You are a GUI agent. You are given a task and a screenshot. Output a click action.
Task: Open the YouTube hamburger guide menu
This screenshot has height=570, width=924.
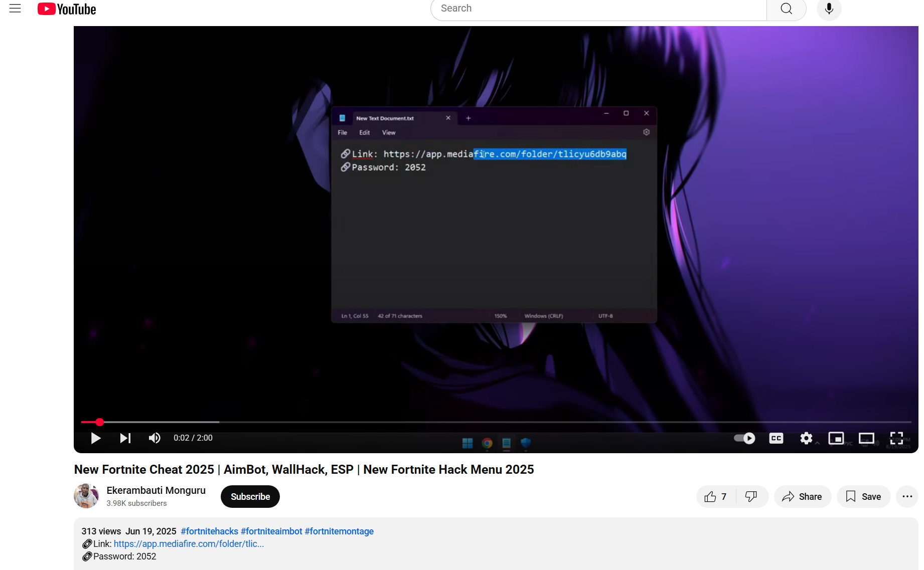[15, 9]
